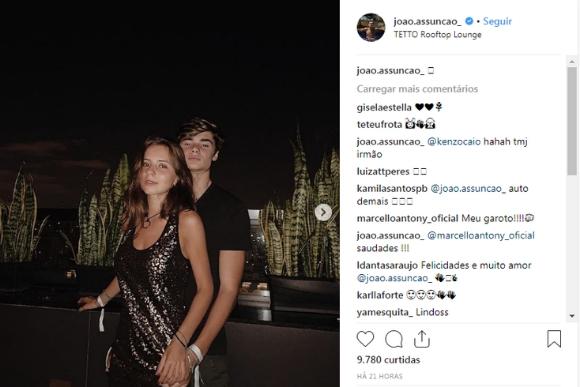Open the marcelloantony_oficial commenter profile
Image resolution: width=580 pixels, height=387 pixels.
tap(408, 219)
